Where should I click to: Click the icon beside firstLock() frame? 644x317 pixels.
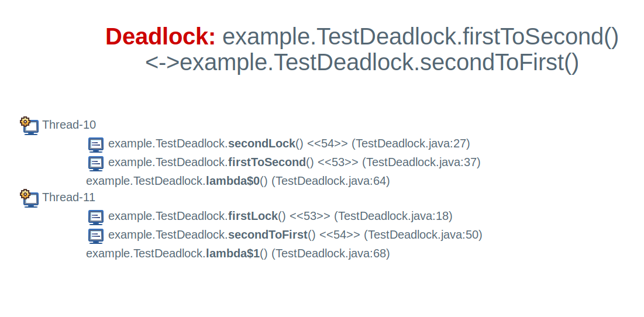(96, 217)
